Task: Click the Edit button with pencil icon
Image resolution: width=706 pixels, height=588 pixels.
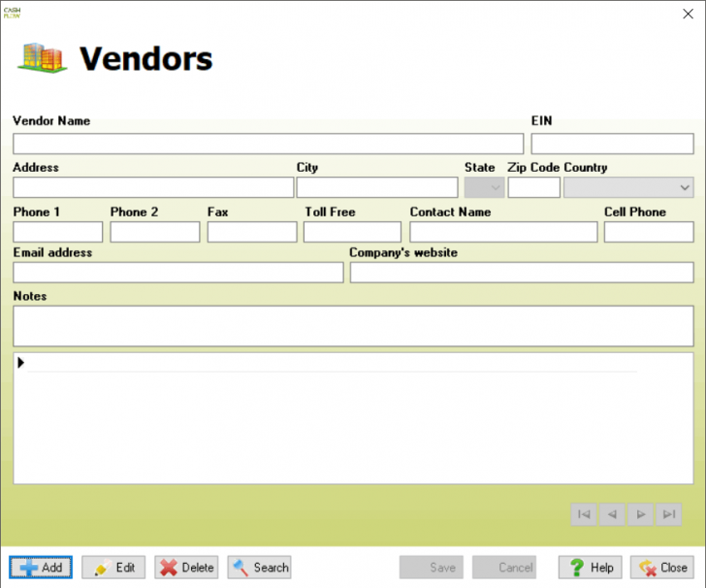Action: (x=113, y=568)
